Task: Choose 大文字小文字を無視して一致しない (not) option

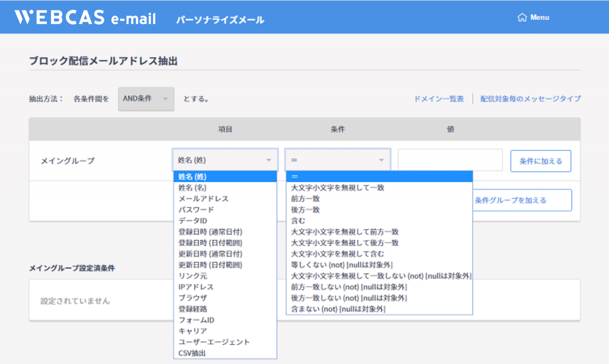Action: pos(379,276)
